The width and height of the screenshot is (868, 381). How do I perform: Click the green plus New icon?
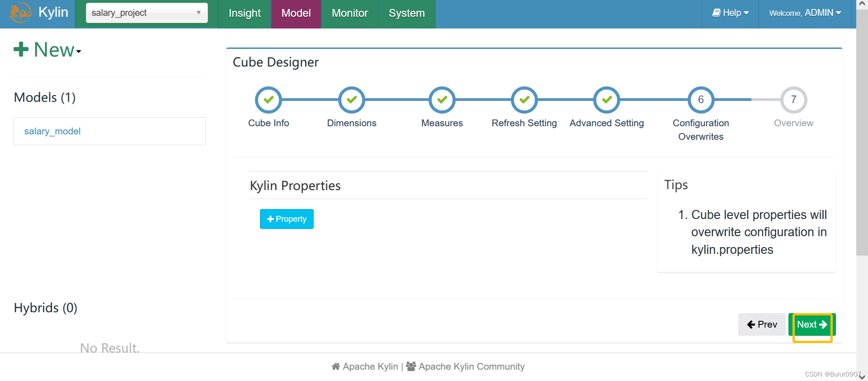21,49
